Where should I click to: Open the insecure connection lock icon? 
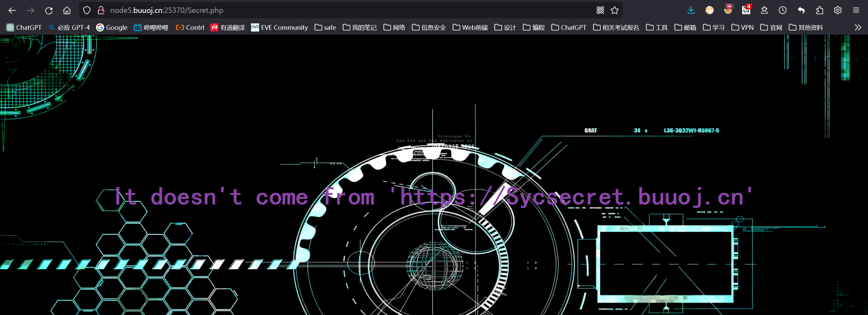[101, 10]
